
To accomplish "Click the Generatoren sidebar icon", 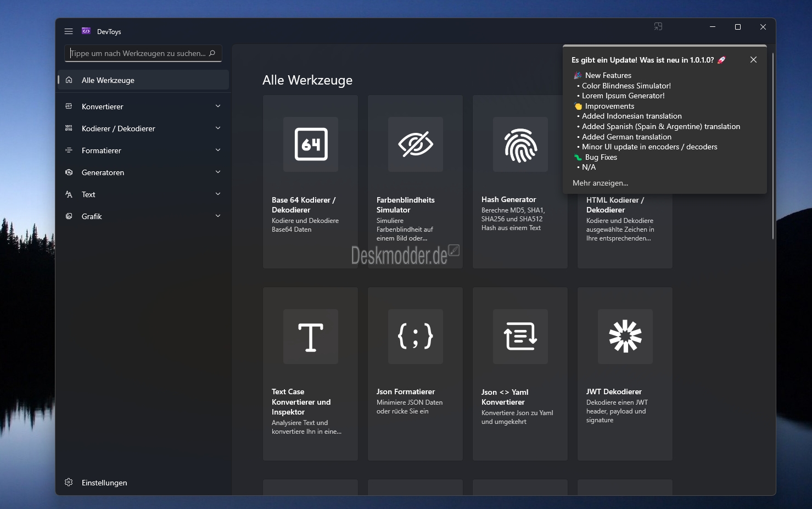I will (69, 172).
